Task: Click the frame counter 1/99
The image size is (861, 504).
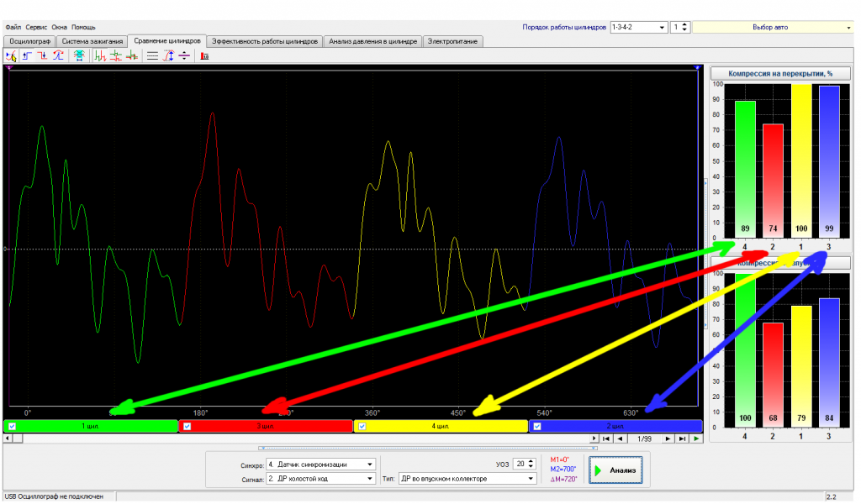Action: 644,438
